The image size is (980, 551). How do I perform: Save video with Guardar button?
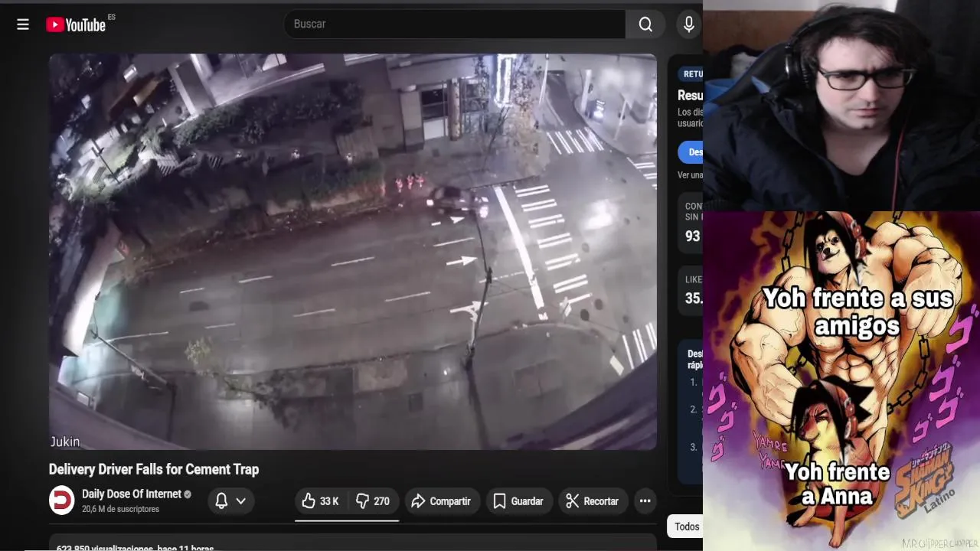point(518,501)
